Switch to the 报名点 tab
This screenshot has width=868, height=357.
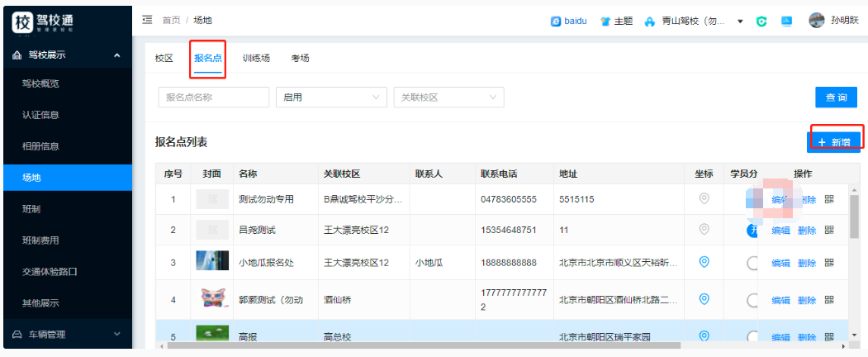tap(207, 58)
